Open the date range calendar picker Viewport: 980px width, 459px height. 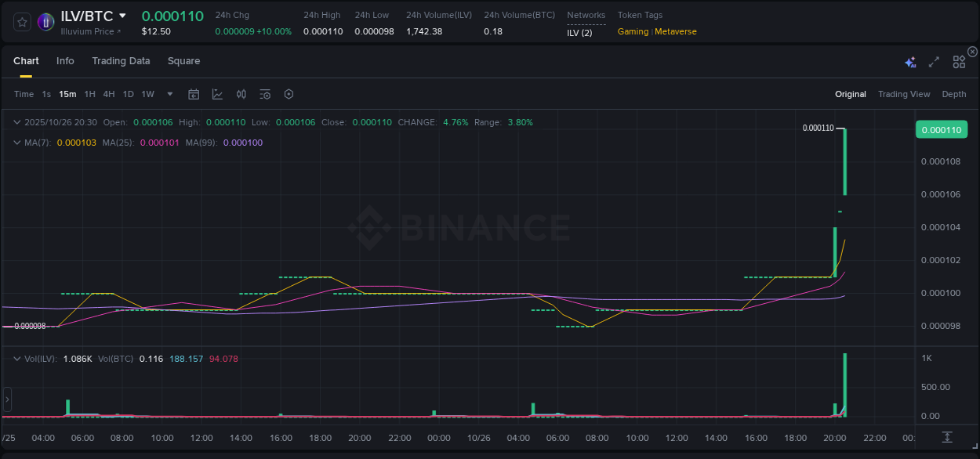click(194, 94)
